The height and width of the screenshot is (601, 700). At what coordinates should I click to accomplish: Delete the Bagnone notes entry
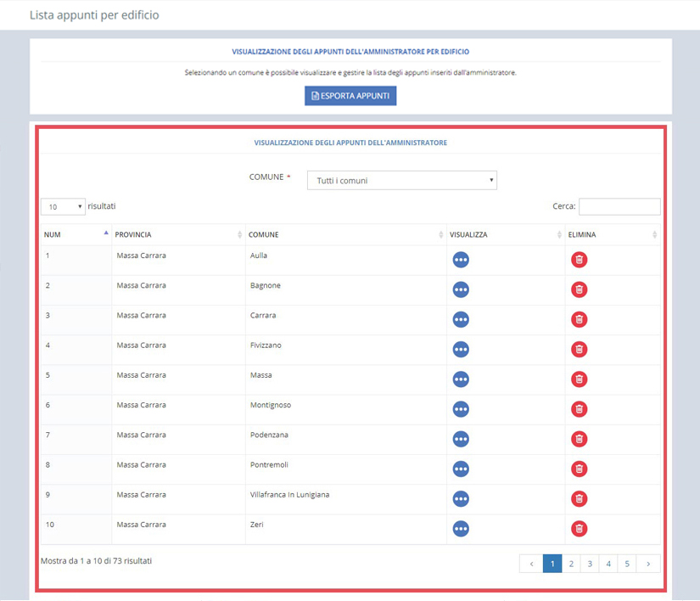click(579, 289)
